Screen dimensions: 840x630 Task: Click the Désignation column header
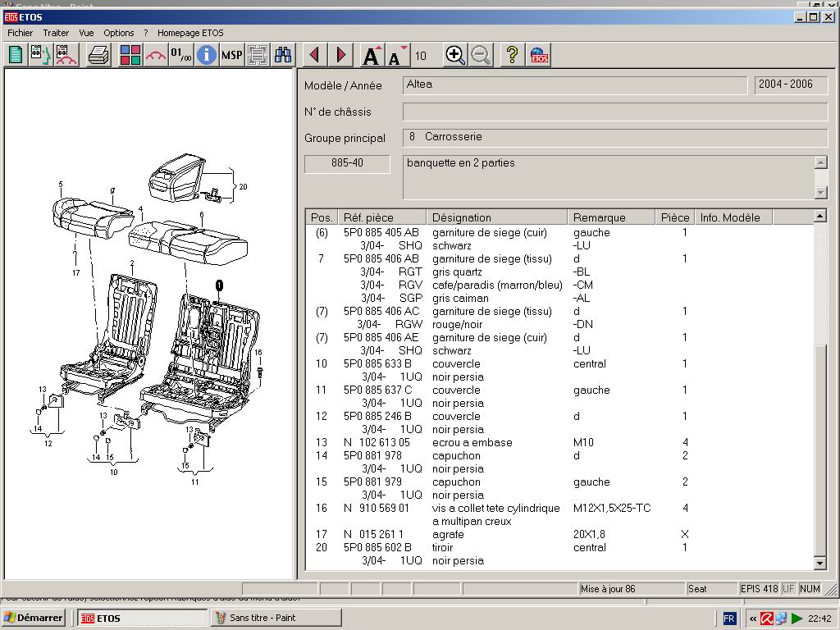(496, 217)
